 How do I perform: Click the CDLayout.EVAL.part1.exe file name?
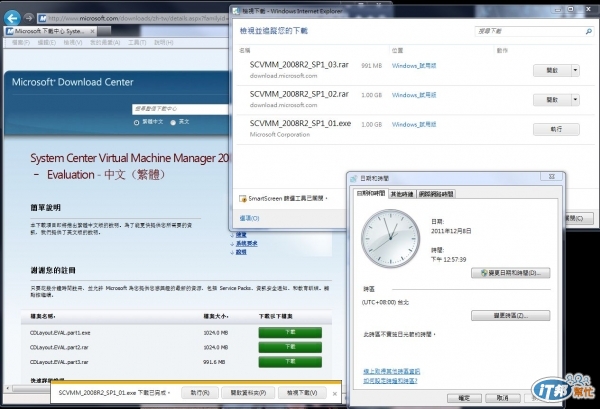60,333
